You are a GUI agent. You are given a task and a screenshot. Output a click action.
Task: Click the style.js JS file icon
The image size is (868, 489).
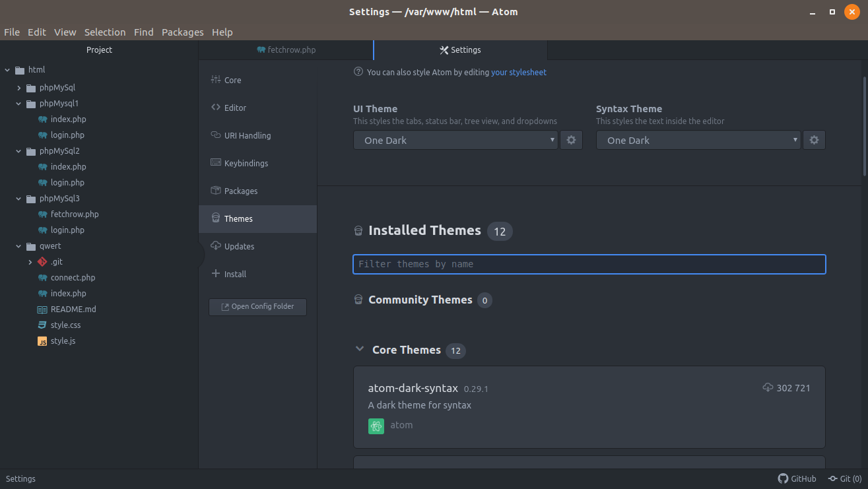(x=42, y=341)
